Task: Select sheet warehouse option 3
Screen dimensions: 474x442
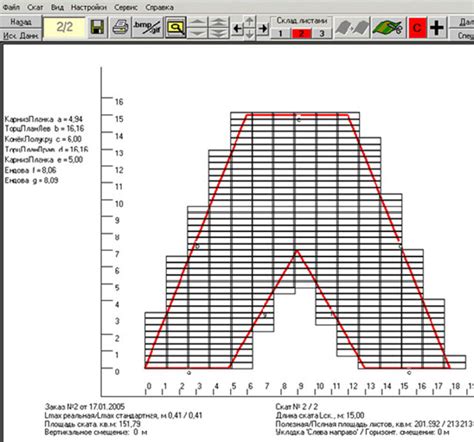Action: [x=322, y=33]
